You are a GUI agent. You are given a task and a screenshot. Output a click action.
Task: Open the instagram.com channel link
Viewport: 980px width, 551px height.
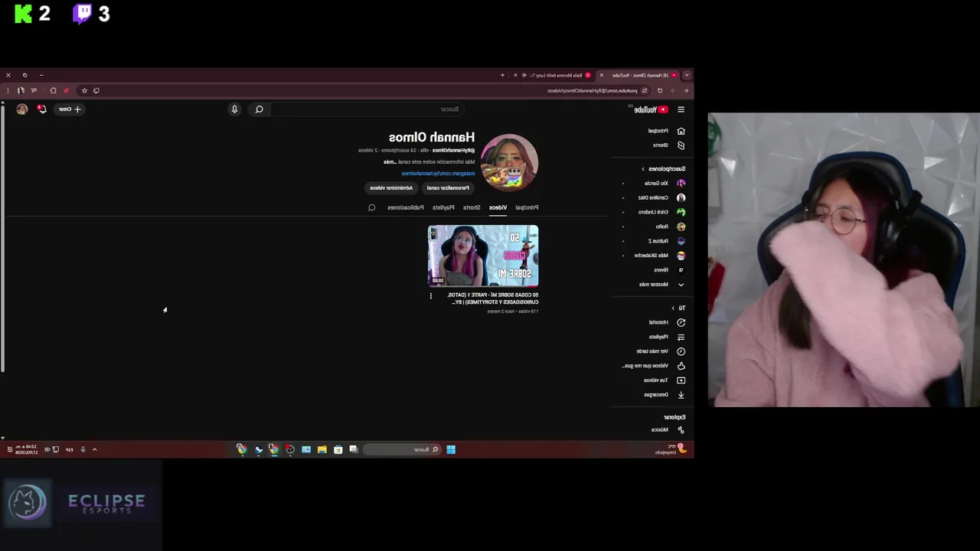coord(438,174)
